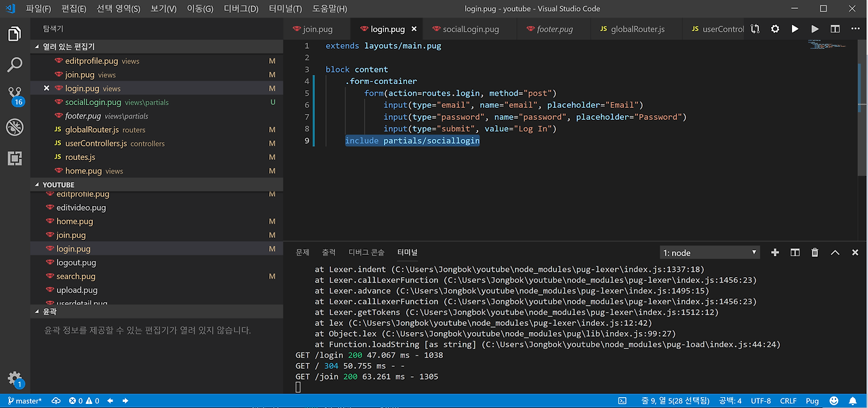Open the terminal selector dropdown '1: node'
Image resolution: width=868 pixels, height=408 pixels.
[709, 253]
